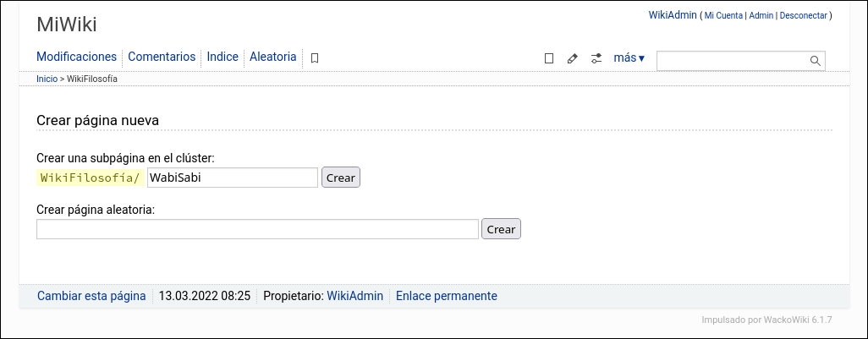868x339 pixels.
Task: Click the Crear button beside WabiSabi field
Action: [341, 178]
